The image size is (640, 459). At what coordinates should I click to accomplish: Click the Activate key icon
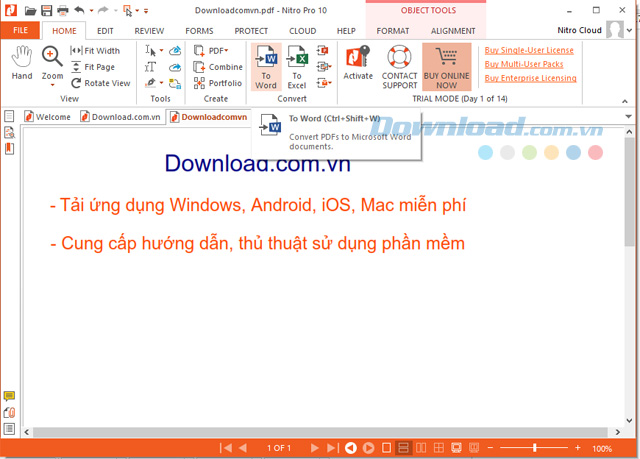[358, 62]
